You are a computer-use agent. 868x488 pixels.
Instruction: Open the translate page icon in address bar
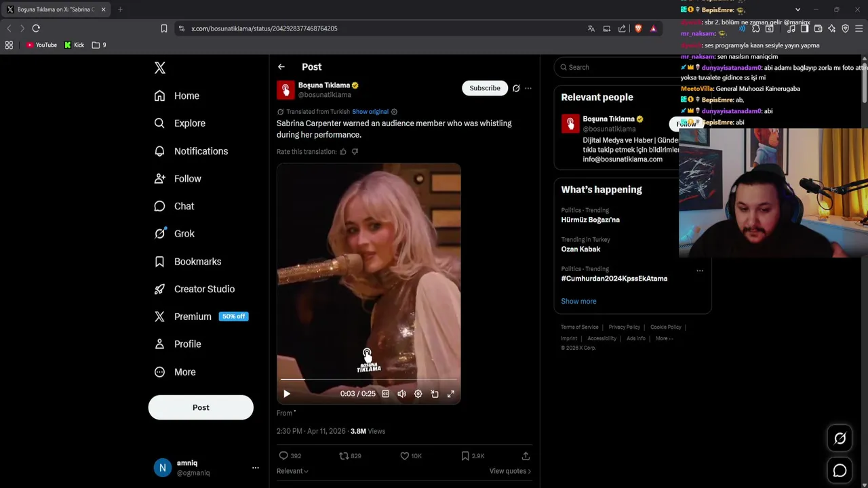(x=591, y=28)
